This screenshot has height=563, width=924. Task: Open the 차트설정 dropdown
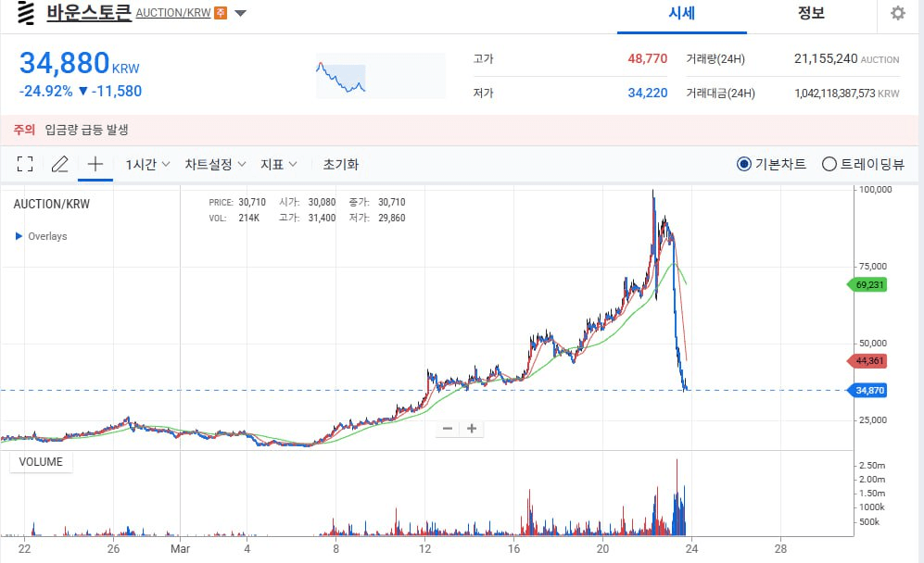pyautogui.click(x=215, y=164)
